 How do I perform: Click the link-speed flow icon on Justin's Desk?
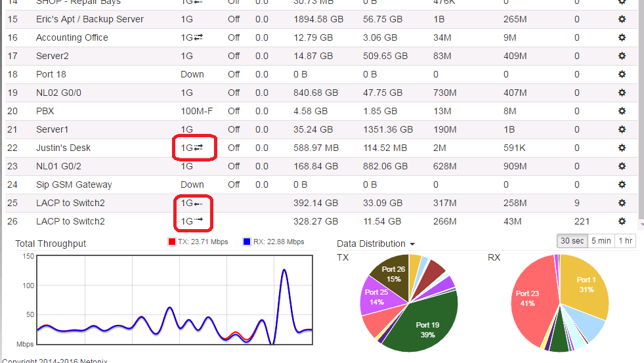tap(199, 148)
